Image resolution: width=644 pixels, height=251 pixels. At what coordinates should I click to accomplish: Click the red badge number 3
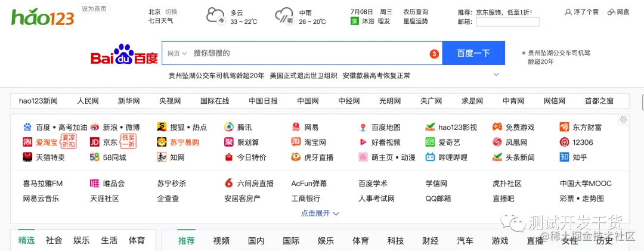click(435, 54)
